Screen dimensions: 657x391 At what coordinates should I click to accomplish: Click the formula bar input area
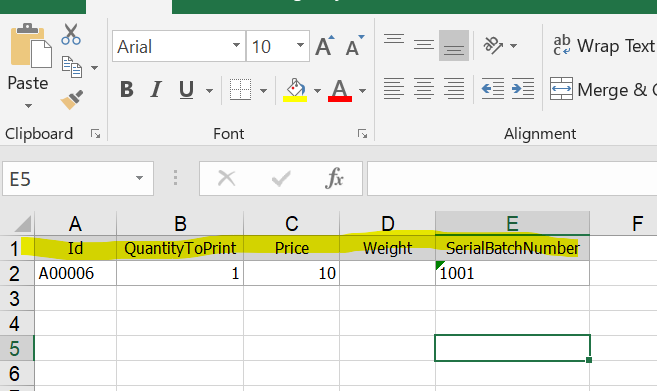point(512,179)
